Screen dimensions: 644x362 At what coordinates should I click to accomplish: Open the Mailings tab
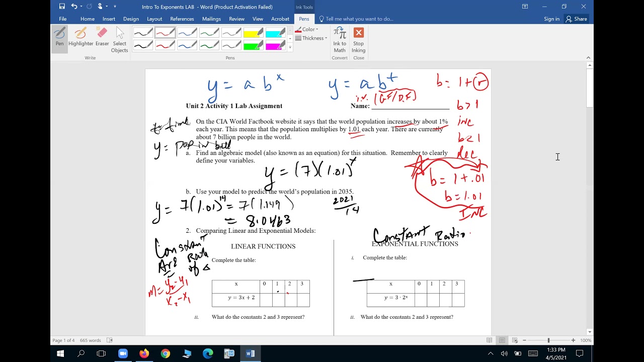[211, 19]
